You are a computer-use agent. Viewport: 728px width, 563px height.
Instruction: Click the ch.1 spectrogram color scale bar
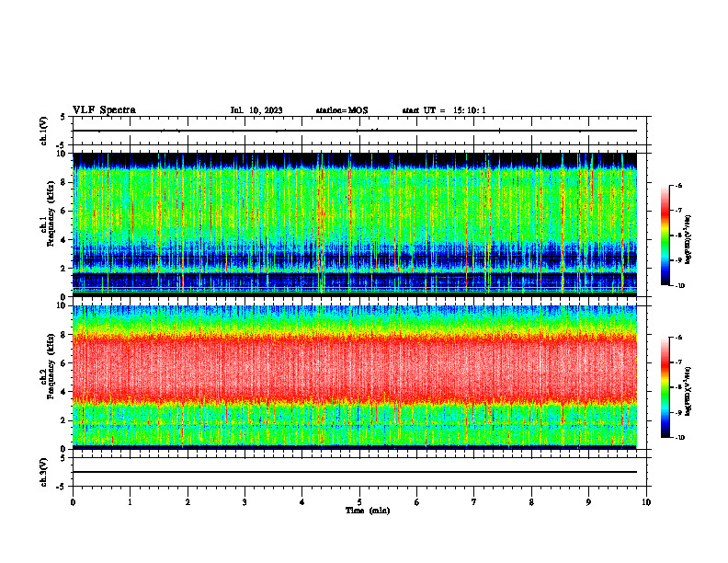665,236
